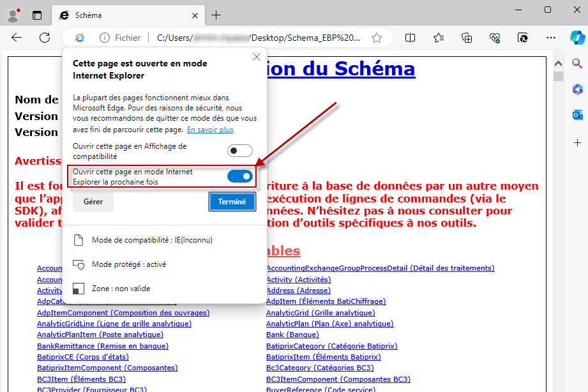Open the BatiprixItem (Éléments Batiprix) link
588x392 pixels.
pyautogui.click(x=324, y=357)
